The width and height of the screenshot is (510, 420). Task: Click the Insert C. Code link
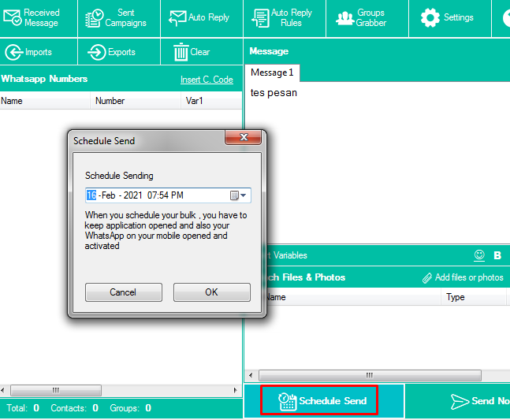coord(207,80)
